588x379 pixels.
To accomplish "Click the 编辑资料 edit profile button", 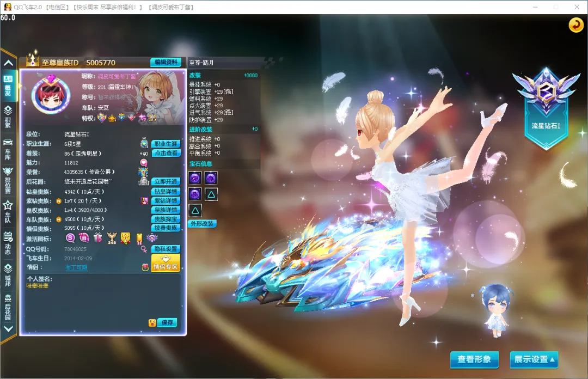I will pyautogui.click(x=165, y=63).
